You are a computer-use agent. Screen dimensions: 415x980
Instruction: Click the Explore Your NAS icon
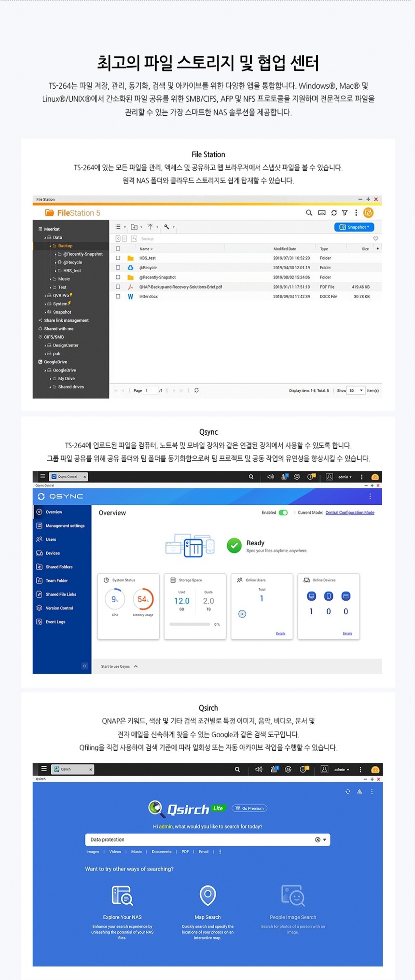(122, 895)
